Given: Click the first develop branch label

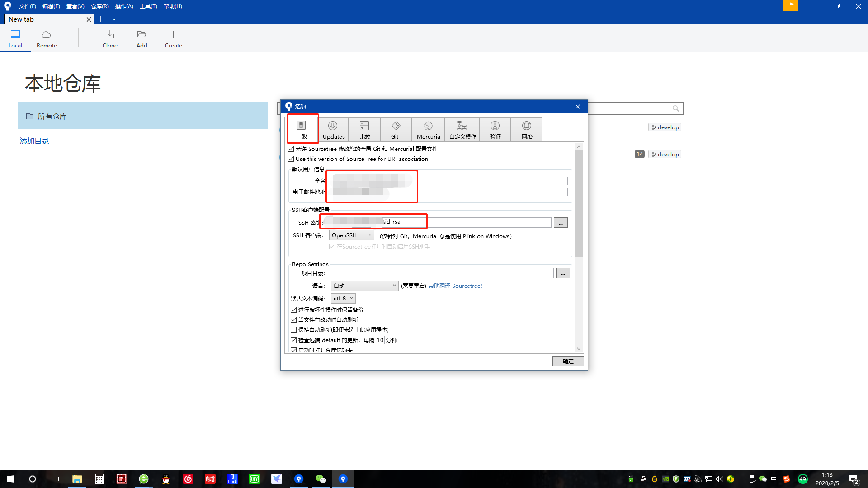Looking at the screenshot, I should click(665, 127).
